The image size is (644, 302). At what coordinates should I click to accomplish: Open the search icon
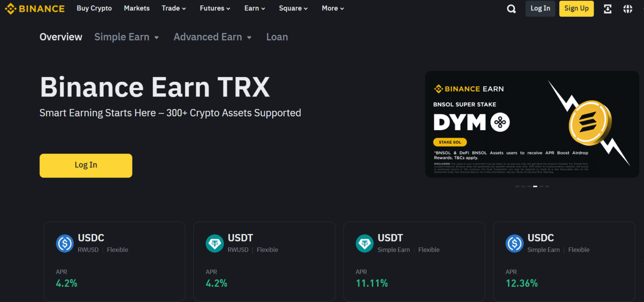[511, 8]
